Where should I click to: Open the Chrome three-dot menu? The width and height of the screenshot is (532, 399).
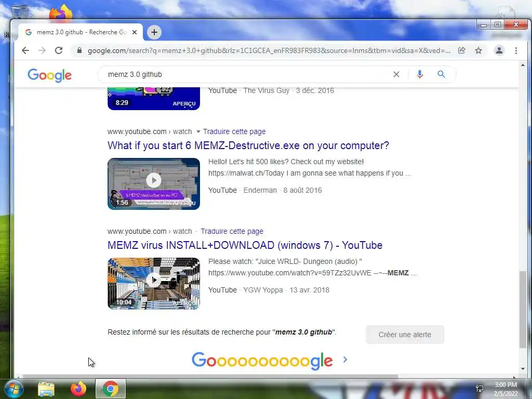(516, 50)
